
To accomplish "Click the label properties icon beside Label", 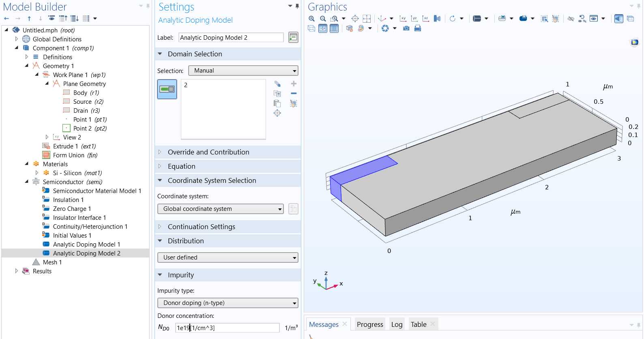I will coord(293,37).
